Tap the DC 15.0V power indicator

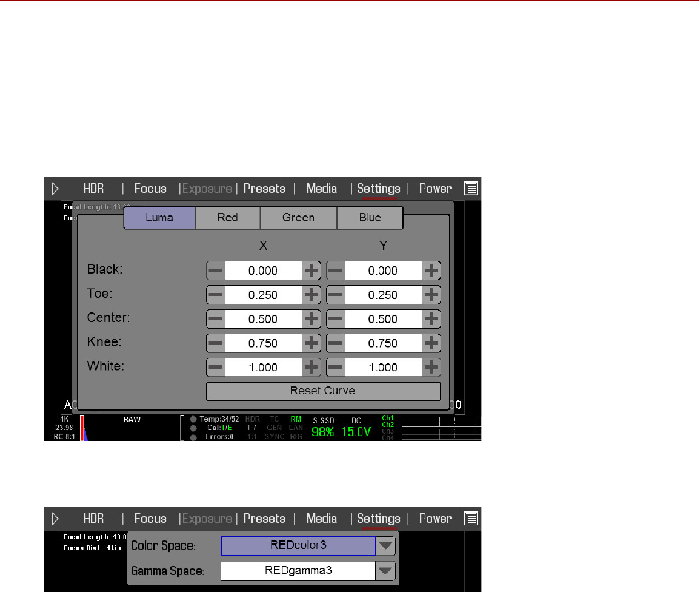(x=356, y=427)
